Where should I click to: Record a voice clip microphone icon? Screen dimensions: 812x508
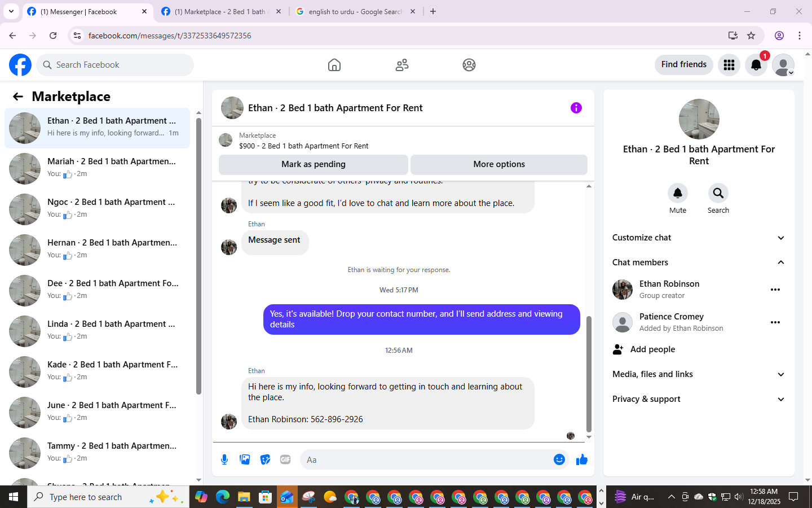click(224, 459)
